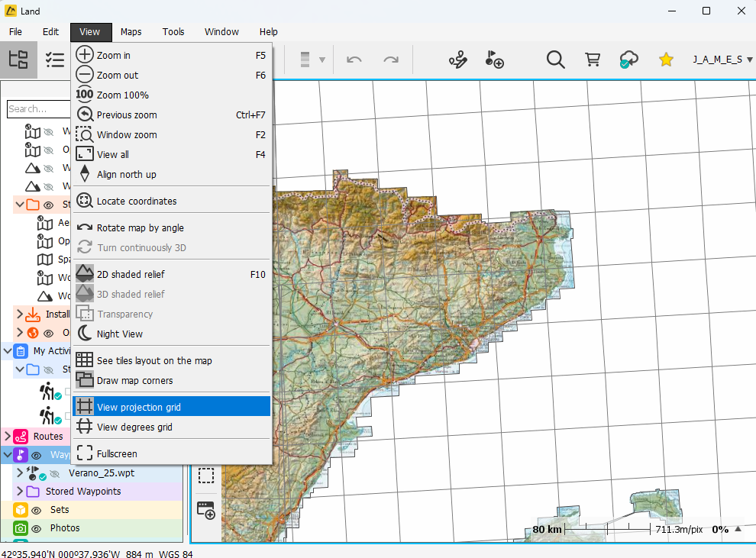The width and height of the screenshot is (756, 558).
Task: Choose View degrees grid menu entry
Action: 134,427
